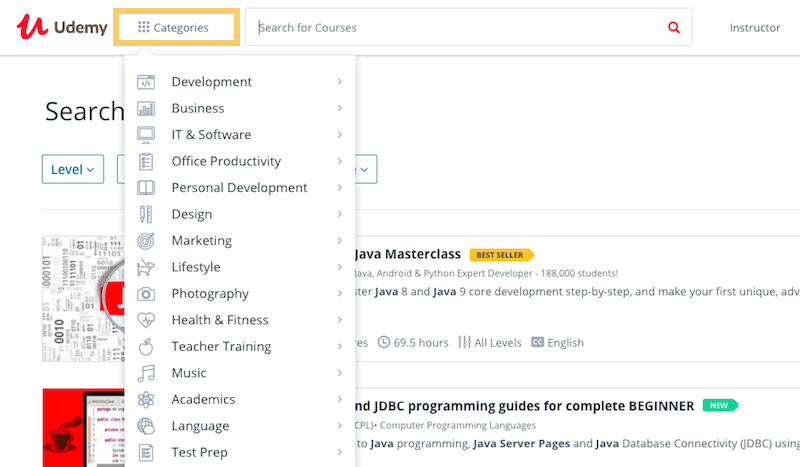Image resolution: width=800 pixels, height=467 pixels.
Task: Expand the Business submenu arrow
Action: point(340,108)
